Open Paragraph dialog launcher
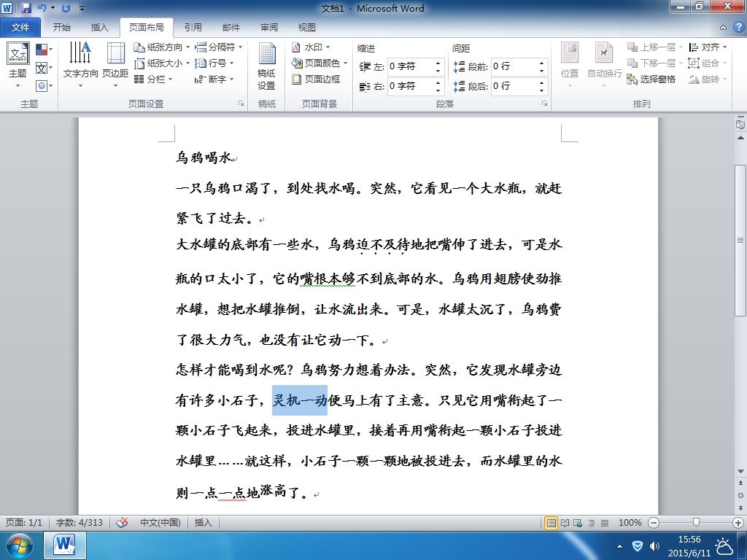Screen dimensions: 747x560 [x=544, y=104]
